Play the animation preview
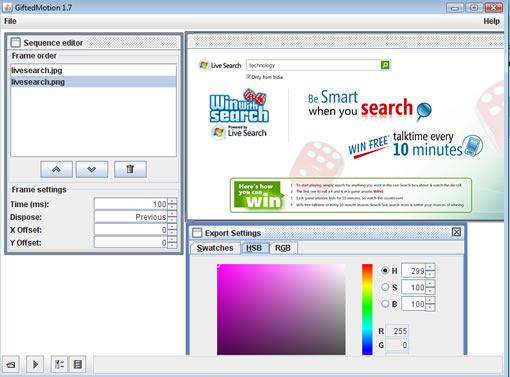 [x=35, y=364]
